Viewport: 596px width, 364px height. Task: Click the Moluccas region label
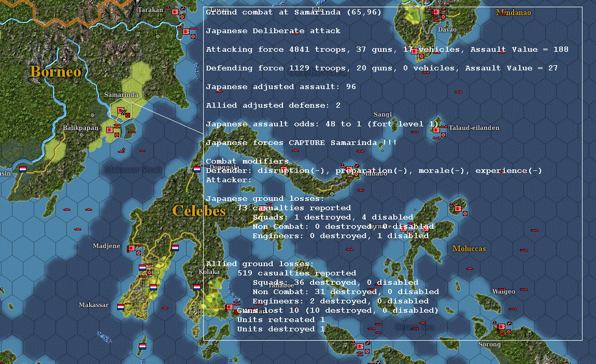click(469, 248)
